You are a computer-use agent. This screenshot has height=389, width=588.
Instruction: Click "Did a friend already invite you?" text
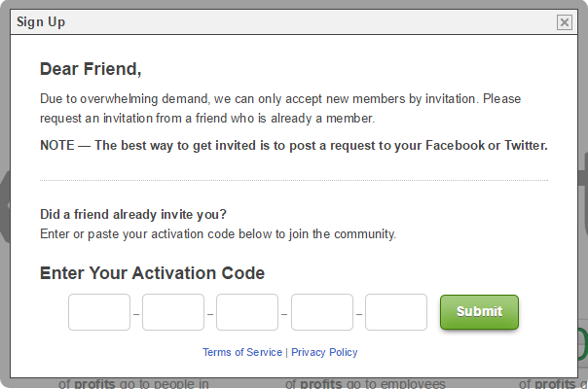(x=133, y=215)
